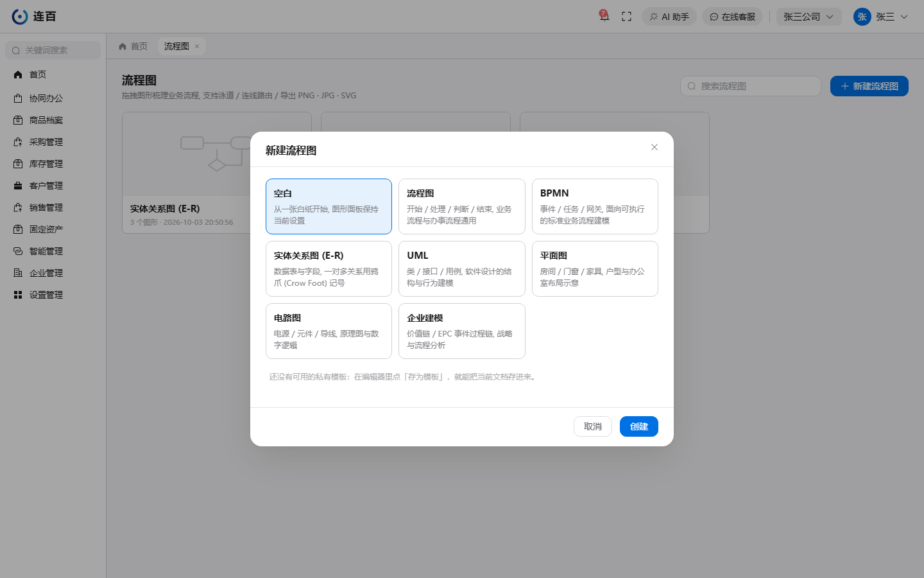Open 采购管理 sidebar menu
The width and height of the screenshot is (924, 578).
pos(53,142)
